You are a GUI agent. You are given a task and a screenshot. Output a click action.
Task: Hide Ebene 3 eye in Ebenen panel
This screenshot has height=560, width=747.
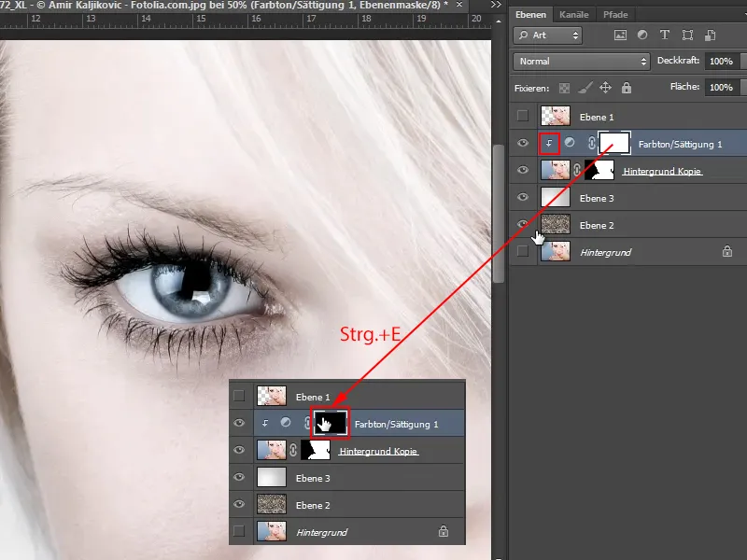(x=523, y=197)
